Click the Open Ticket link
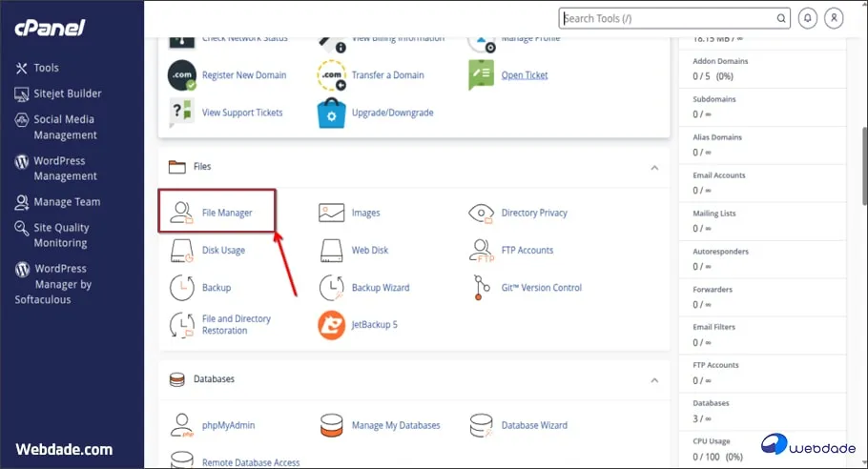868x469 pixels. point(525,75)
